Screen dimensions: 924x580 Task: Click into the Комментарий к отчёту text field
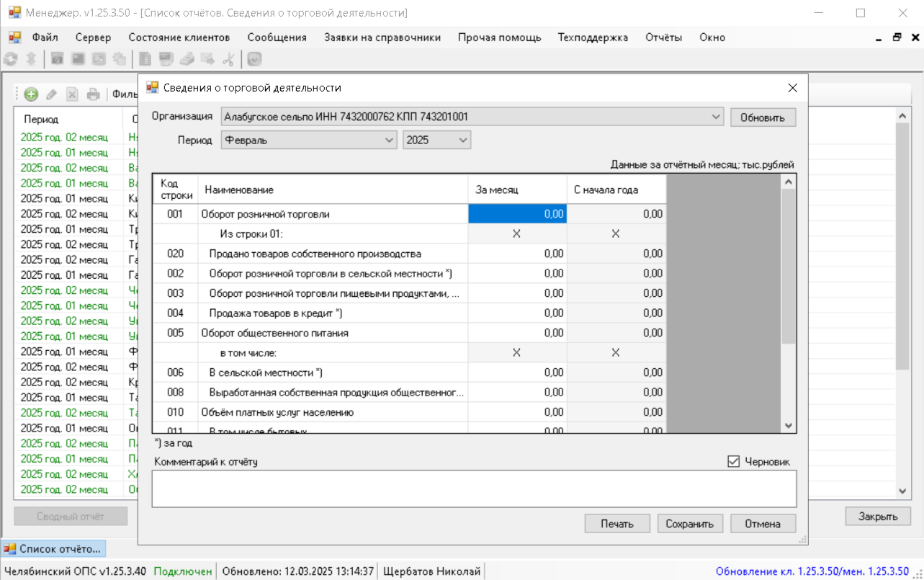(x=474, y=488)
